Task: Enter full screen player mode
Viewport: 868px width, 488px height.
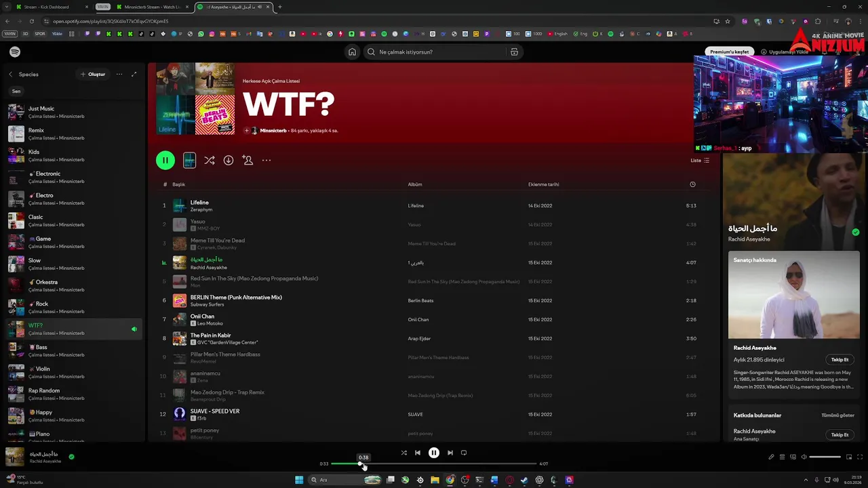Action: (x=860, y=457)
